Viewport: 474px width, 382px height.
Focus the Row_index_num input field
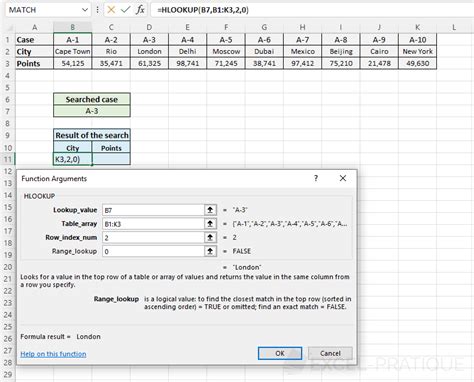[153, 237]
